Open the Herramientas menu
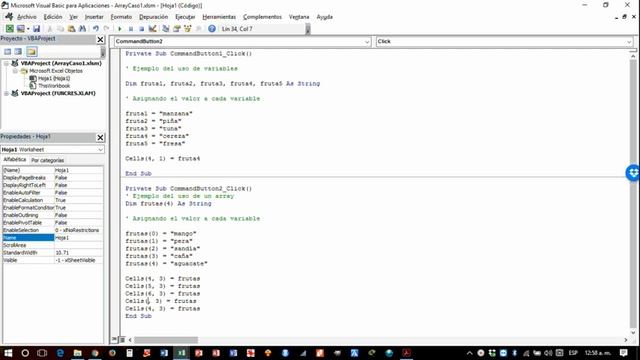640x360 pixels. coord(219,17)
